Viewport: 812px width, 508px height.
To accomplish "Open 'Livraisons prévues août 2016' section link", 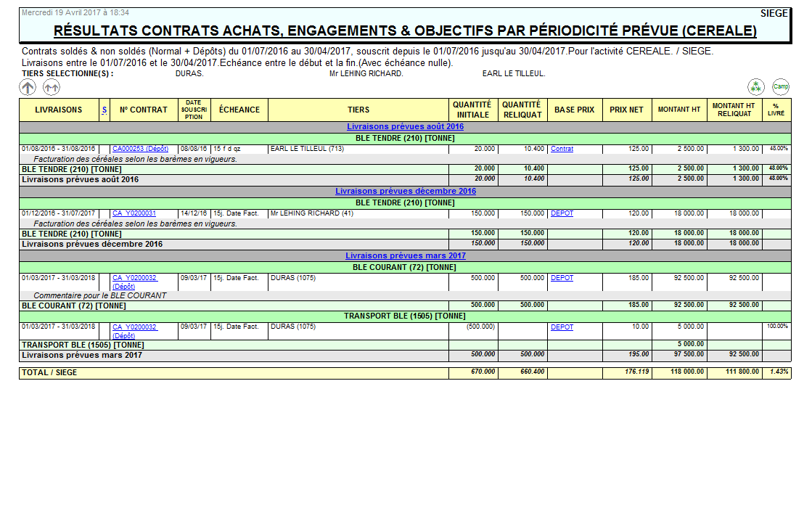I will 406,126.
